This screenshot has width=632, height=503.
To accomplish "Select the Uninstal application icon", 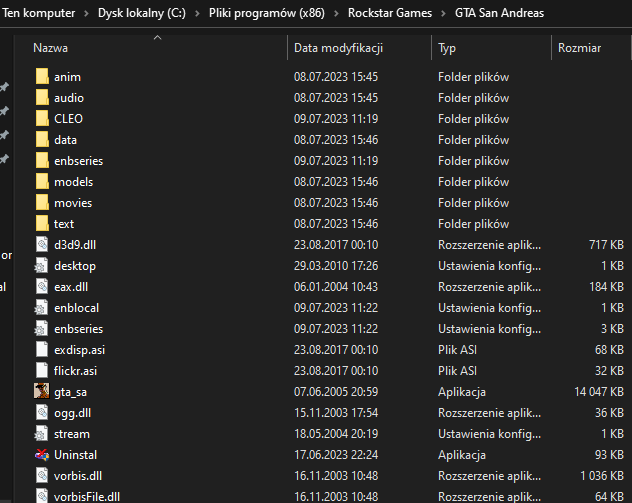I will tap(42, 454).
